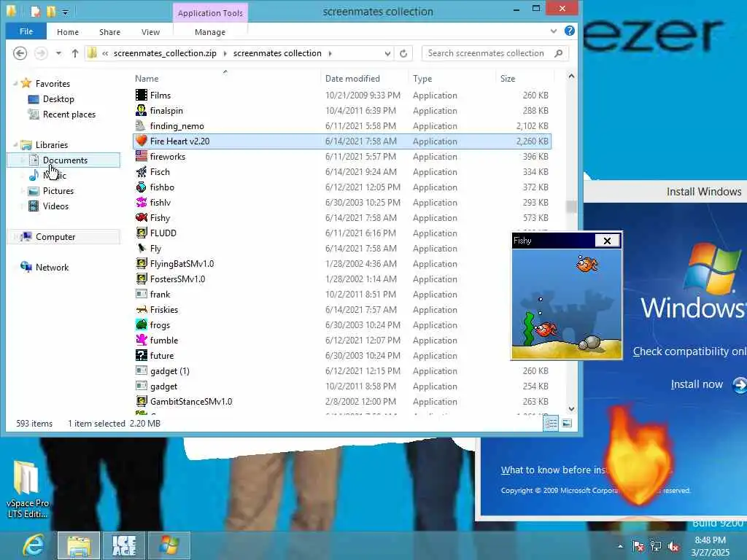Click the fishbo file icon
The width and height of the screenshot is (747, 560).
pyautogui.click(x=141, y=187)
